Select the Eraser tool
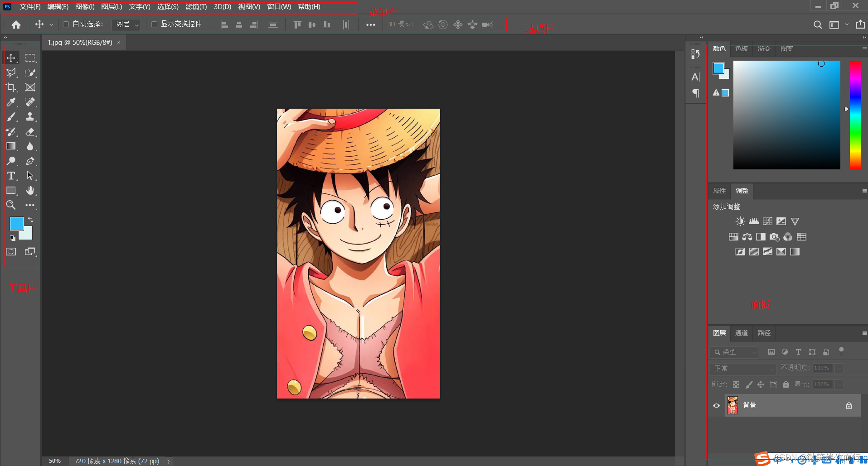868x466 pixels. point(30,132)
